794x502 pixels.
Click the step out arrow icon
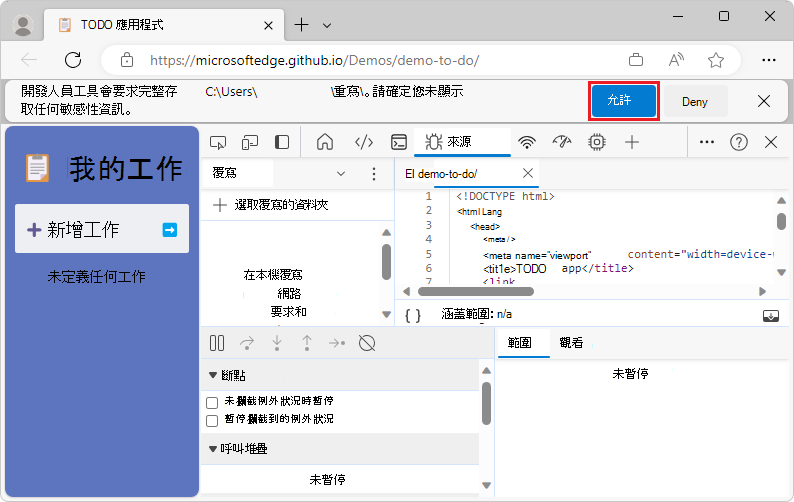pyautogui.click(x=307, y=343)
